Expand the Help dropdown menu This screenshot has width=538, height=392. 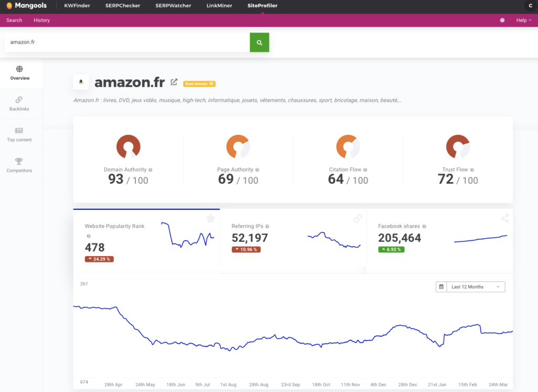[x=524, y=20]
